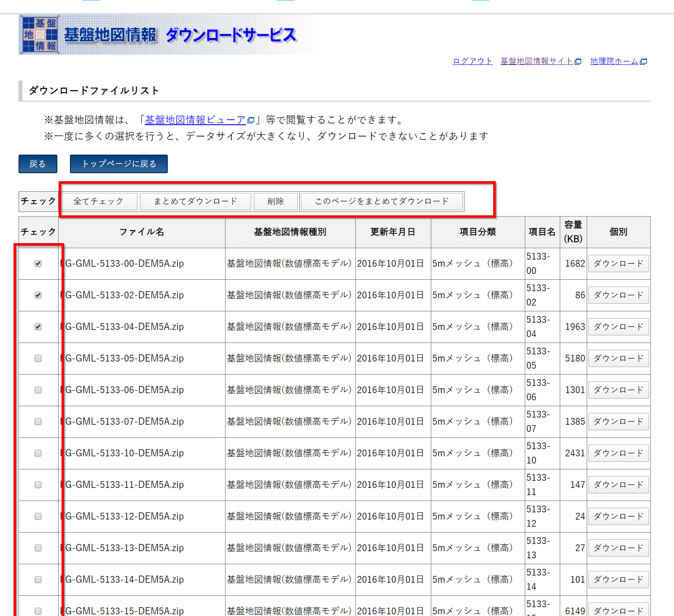Viewport: 674px width, 616px height.
Task: Click このページをまとめてダウンロード button
Action: click(x=382, y=201)
